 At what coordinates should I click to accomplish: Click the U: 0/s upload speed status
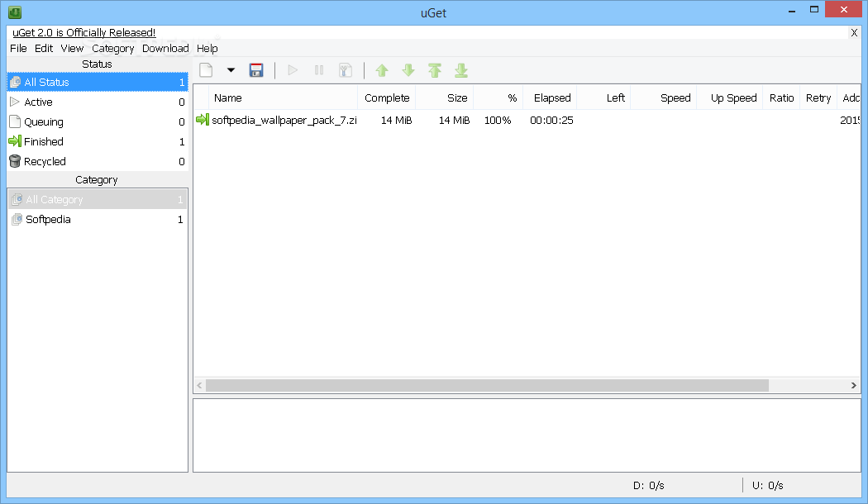[x=768, y=485]
